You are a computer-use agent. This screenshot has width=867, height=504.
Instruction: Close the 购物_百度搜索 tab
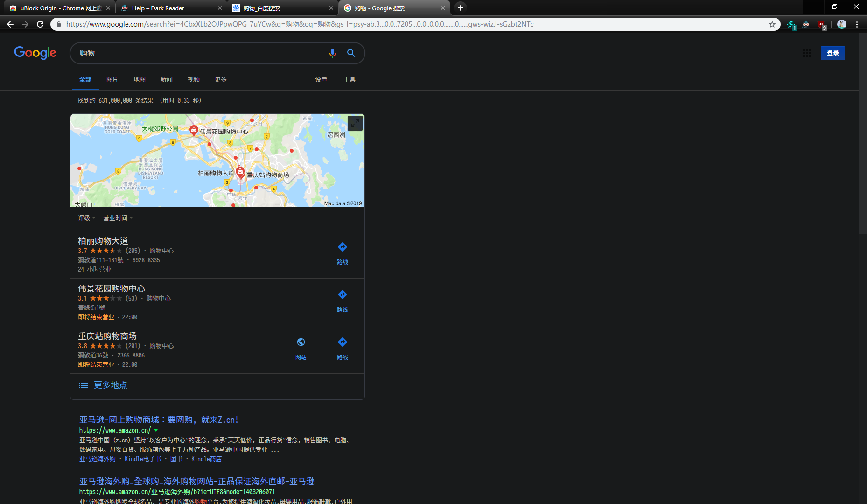tap(331, 8)
